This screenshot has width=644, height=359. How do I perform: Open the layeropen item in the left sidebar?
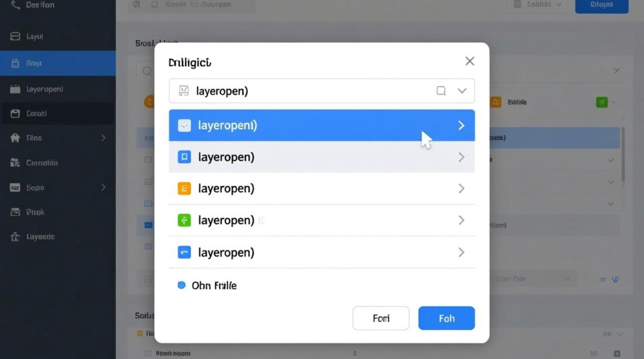point(57,89)
